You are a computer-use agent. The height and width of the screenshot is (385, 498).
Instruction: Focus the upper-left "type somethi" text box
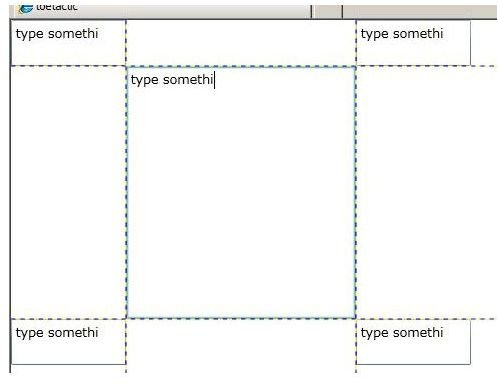tap(68, 43)
